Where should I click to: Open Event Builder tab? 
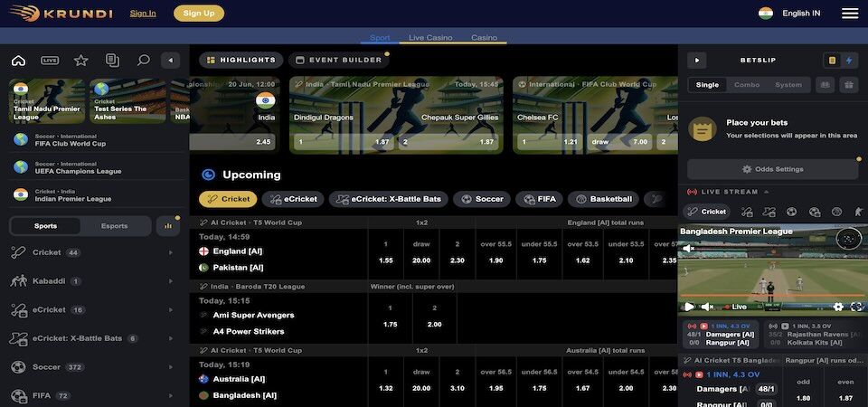point(339,60)
